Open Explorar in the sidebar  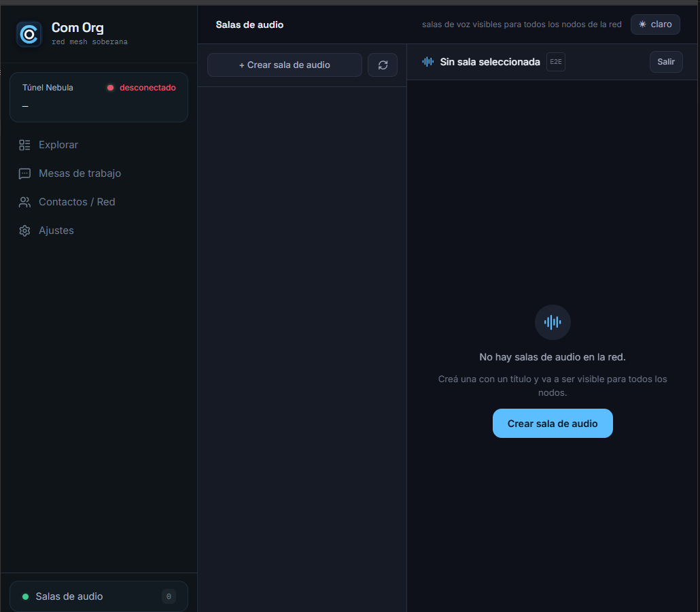coord(99,146)
